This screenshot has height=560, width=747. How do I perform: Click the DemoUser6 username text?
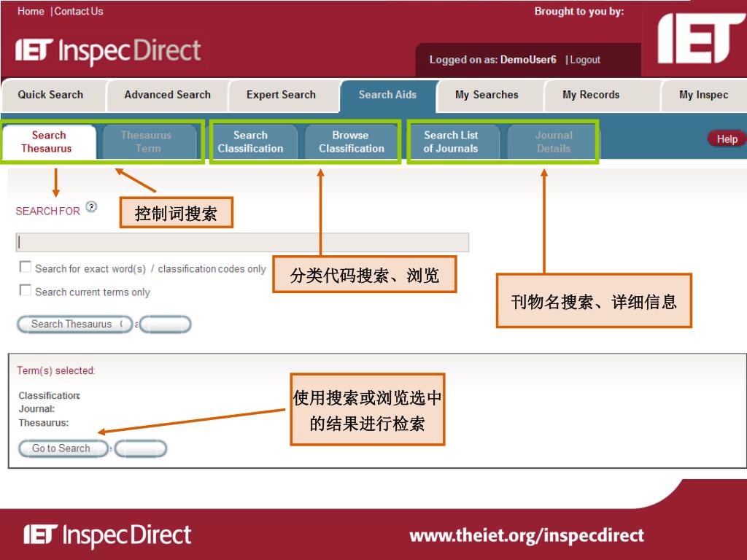point(528,60)
